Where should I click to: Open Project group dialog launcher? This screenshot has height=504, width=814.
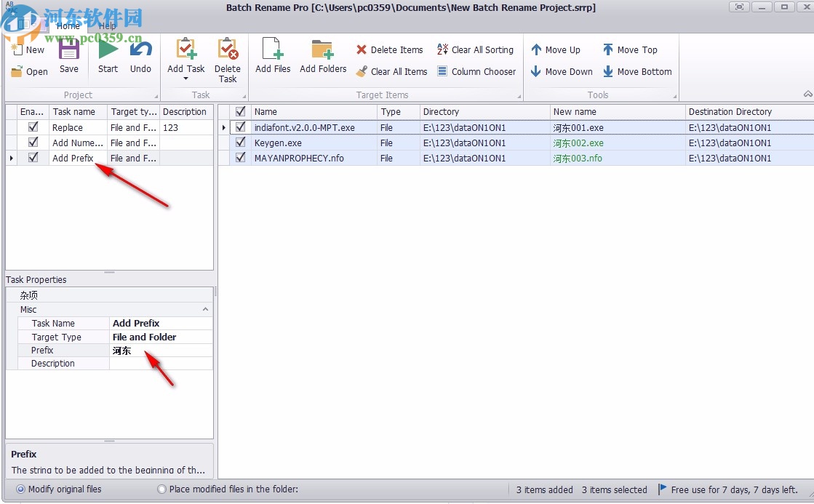pyautogui.click(x=156, y=97)
